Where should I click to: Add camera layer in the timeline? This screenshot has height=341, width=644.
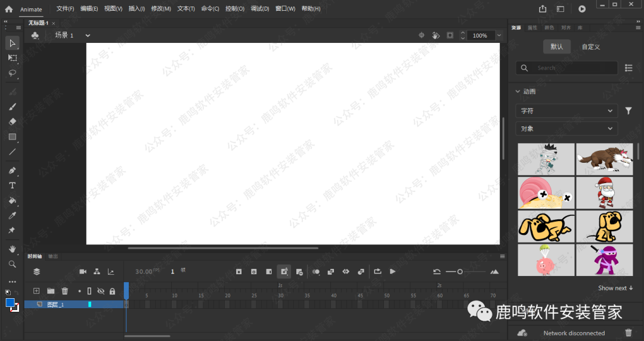tap(83, 272)
